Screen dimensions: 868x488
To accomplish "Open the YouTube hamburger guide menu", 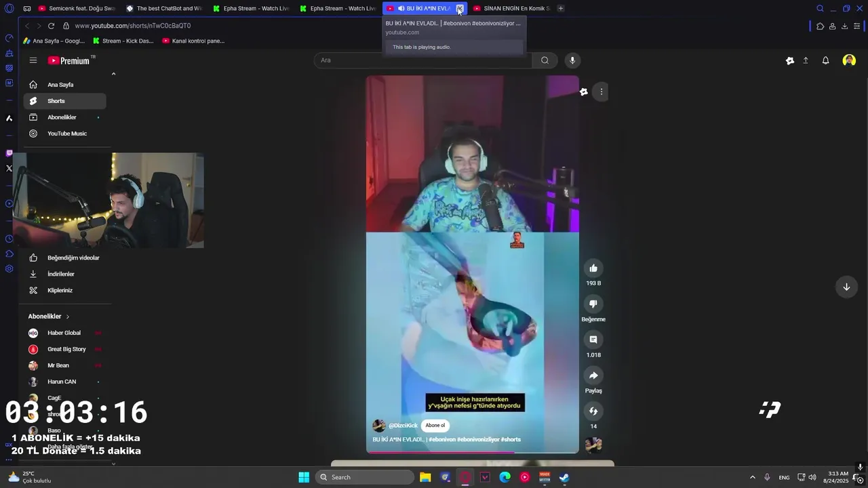I will point(33,60).
